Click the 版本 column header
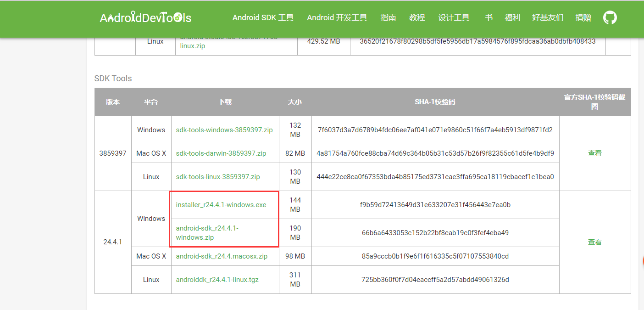Image resolution: width=644 pixels, height=310 pixels. (113, 102)
